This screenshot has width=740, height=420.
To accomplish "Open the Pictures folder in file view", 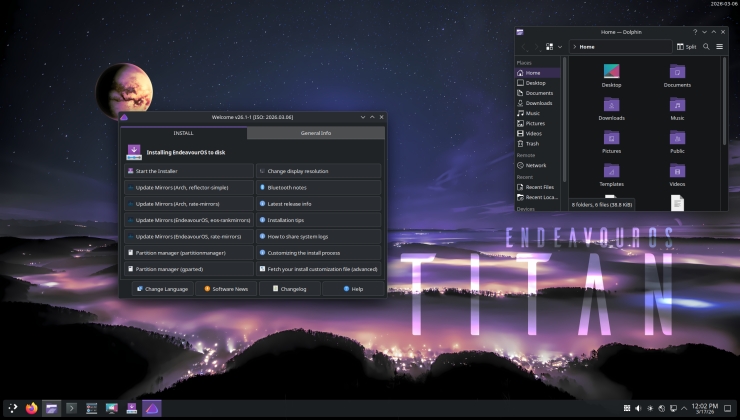I will (611, 139).
